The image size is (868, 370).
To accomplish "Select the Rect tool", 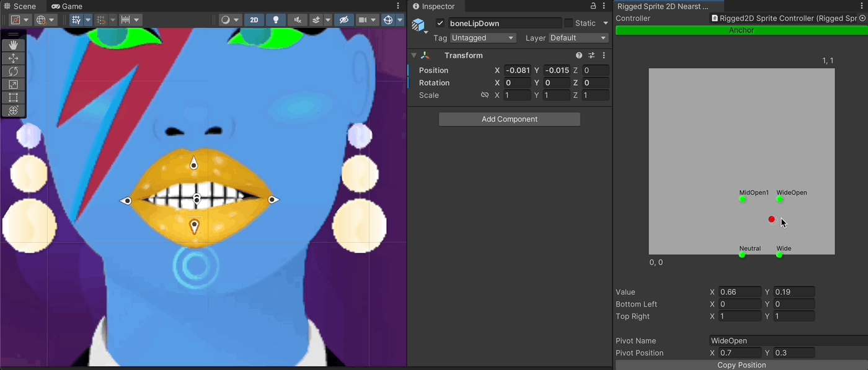I will (x=13, y=97).
